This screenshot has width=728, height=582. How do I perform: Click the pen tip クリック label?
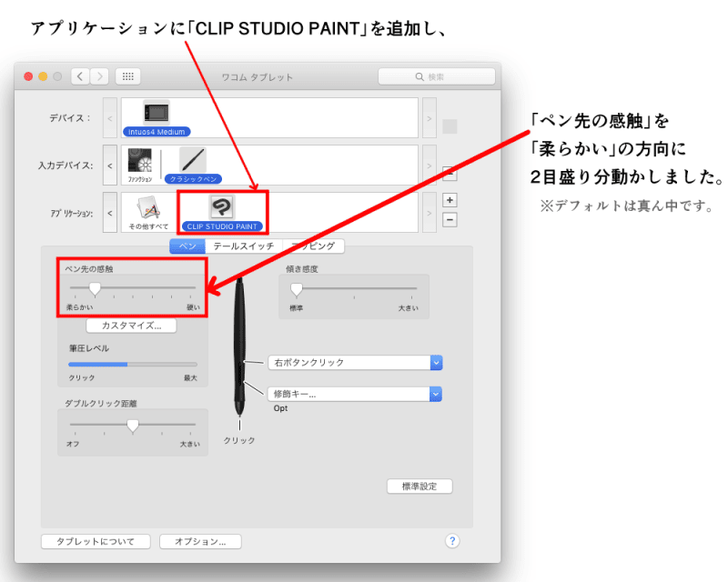239,440
